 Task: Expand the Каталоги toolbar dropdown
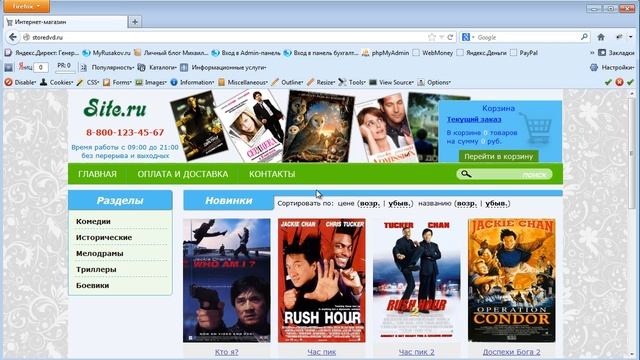coord(158,67)
